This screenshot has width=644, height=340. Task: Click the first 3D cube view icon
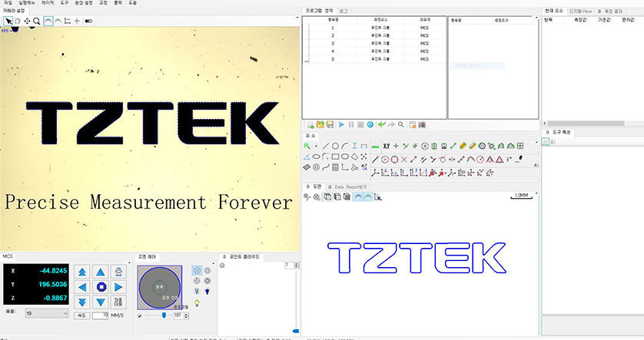point(327,197)
